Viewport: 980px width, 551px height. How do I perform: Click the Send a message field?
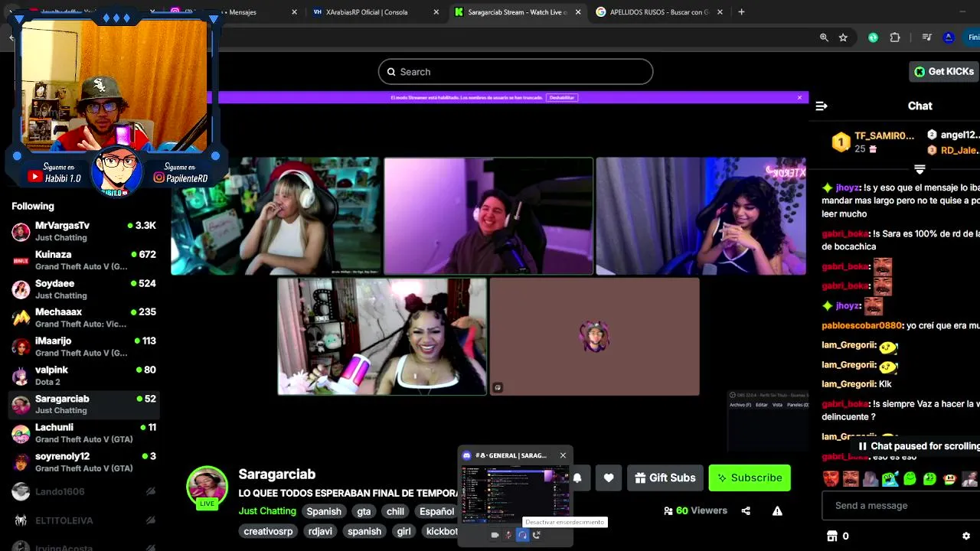pos(900,505)
